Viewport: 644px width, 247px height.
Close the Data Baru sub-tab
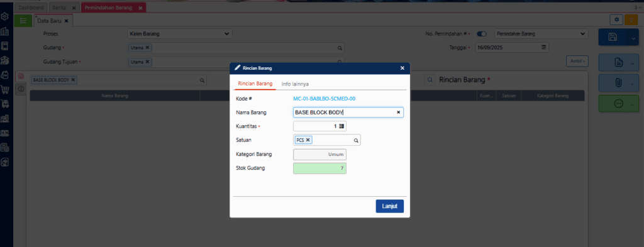pos(66,21)
